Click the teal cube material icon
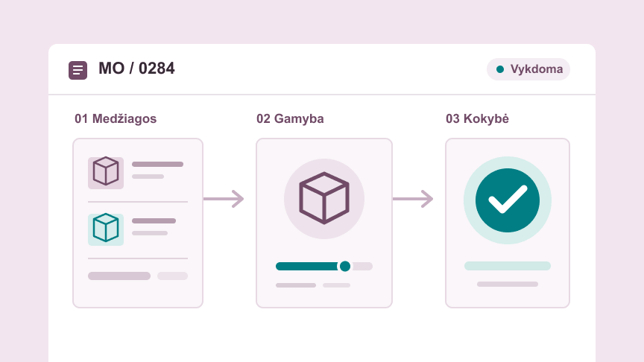The image size is (644, 362). pyautogui.click(x=106, y=228)
